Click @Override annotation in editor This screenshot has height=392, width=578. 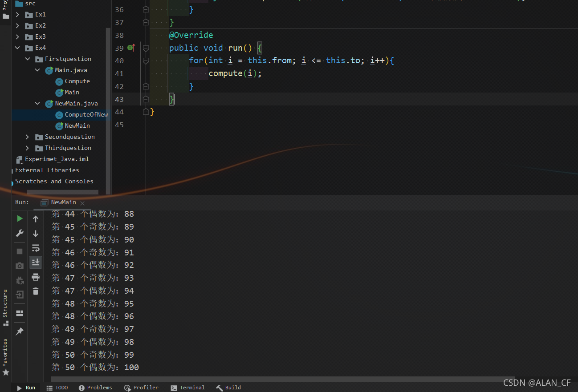pos(191,35)
